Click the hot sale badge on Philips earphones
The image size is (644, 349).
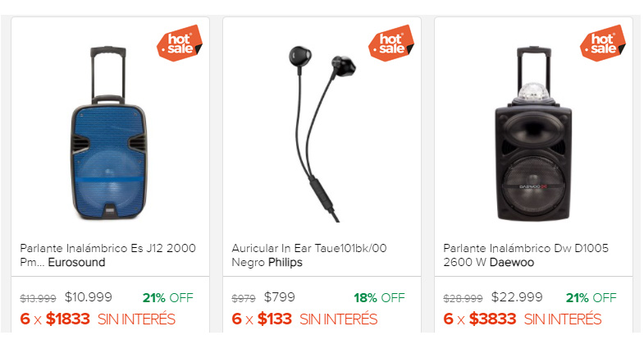pyautogui.click(x=391, y=43)
